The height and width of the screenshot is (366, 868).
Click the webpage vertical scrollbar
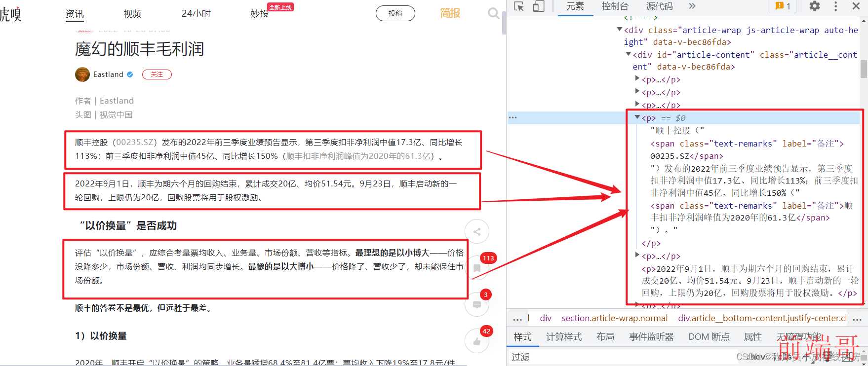(504, 22)
